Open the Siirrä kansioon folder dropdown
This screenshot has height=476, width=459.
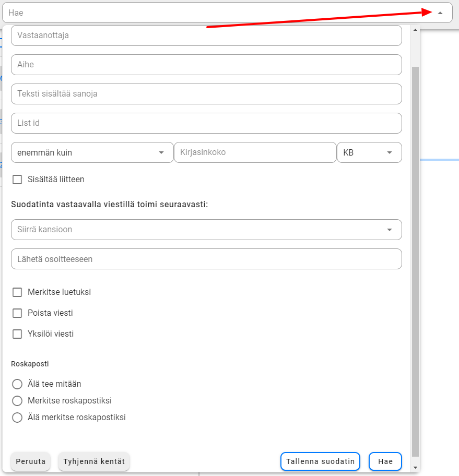[x=206, y=230]
